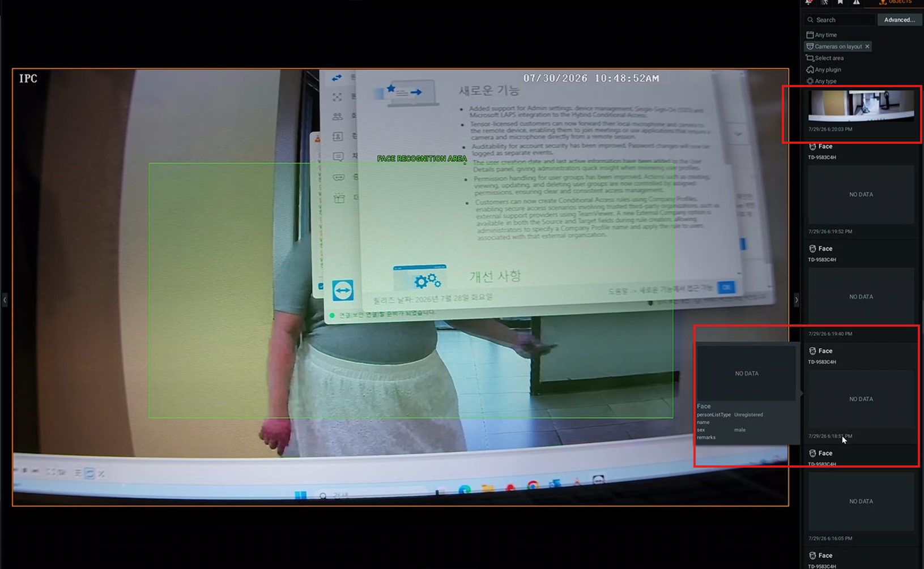The width and height of the screenshot is (924, 569).
Task: Open the Any time filter
Action: click(821, 35)
